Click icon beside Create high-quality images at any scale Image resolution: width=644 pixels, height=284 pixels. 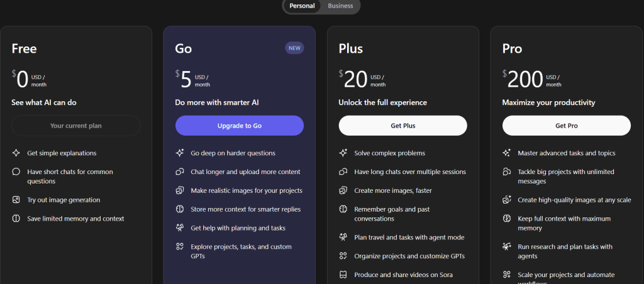click(507, 200)
